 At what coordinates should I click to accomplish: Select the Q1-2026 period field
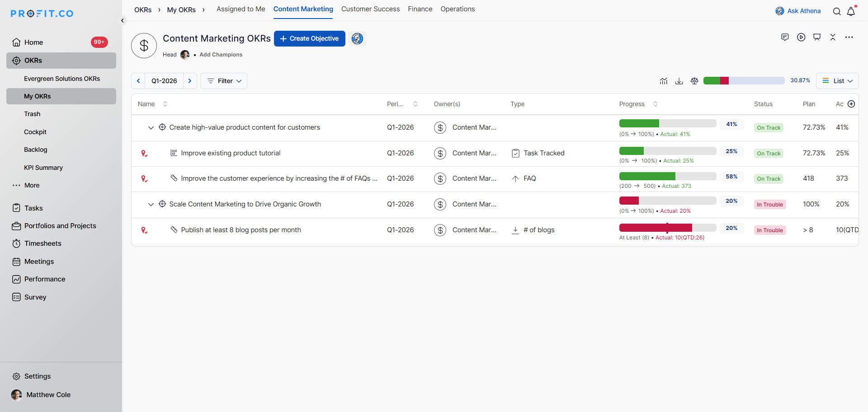click(x=164, y=81)
